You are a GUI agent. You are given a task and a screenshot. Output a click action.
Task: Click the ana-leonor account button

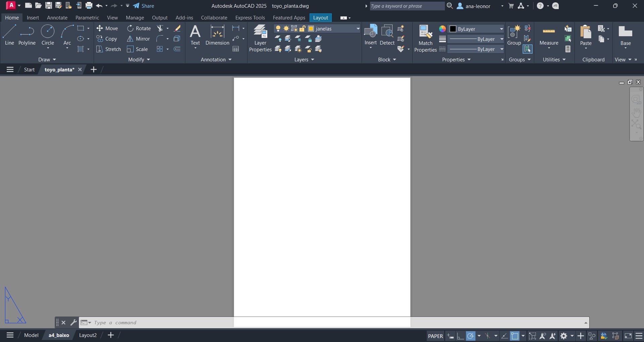[477, 6]
